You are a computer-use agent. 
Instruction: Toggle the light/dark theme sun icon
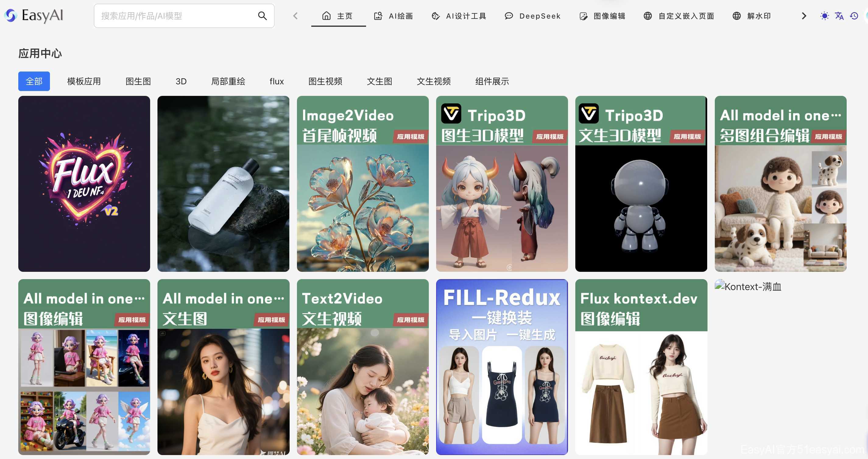tap(824, 16)
